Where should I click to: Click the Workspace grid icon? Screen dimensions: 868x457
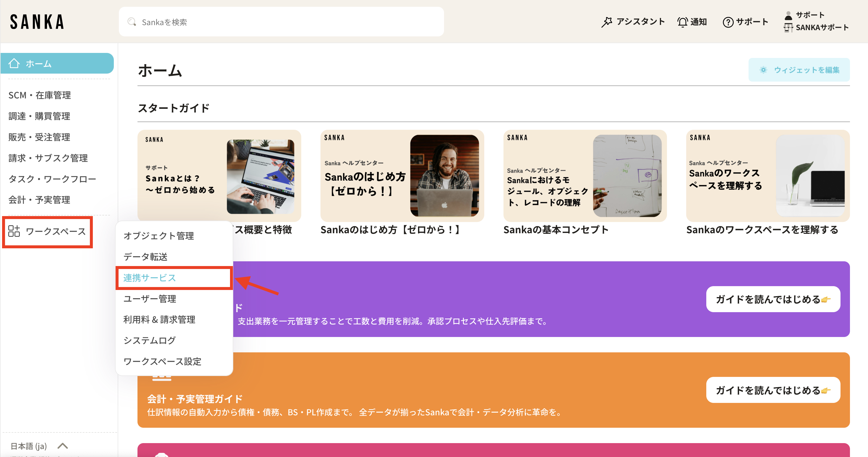[14, 231]
